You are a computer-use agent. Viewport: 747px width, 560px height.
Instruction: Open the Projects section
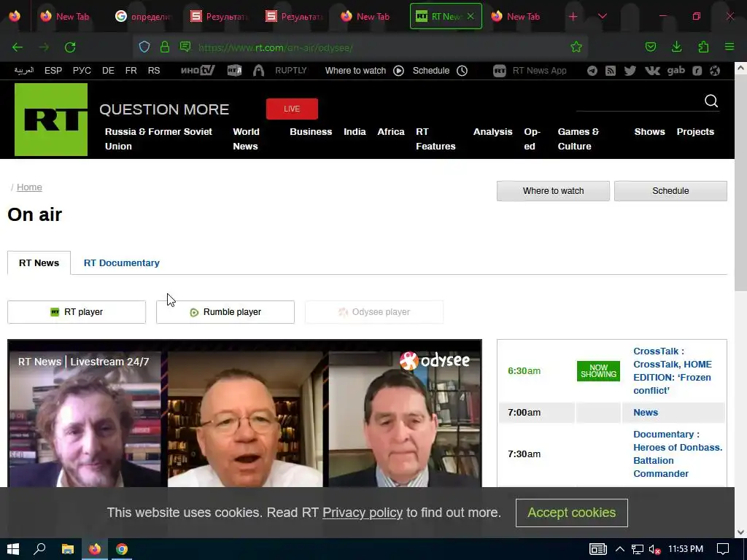coord(695,132)
